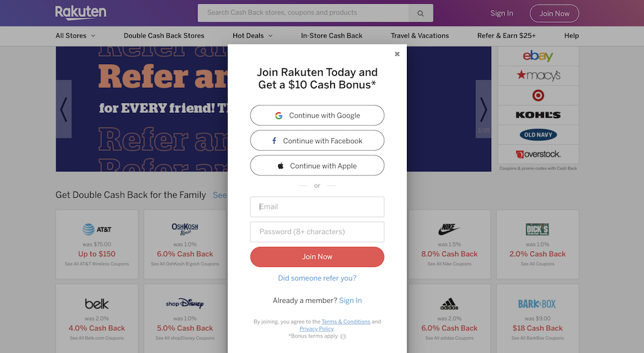Open Double Cash Back Stores menu item
The image size is (644, 353).
164,36
